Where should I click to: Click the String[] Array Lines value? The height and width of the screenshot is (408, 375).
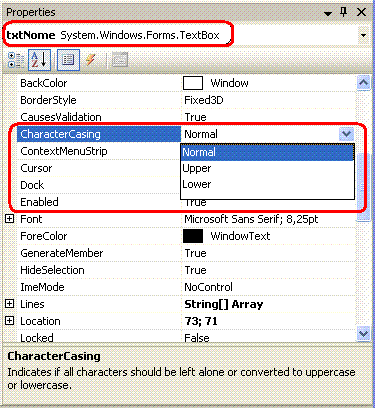tap(224, 304)
